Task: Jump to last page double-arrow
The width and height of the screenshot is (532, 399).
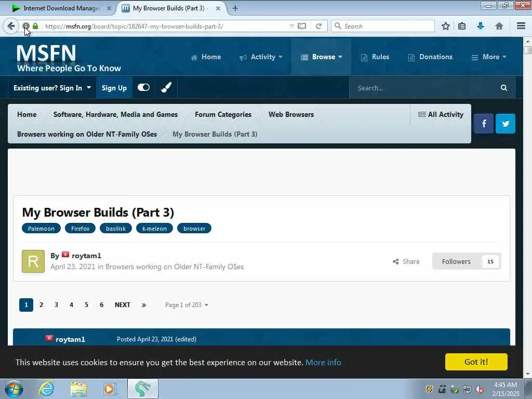Action: pos(143,304)
